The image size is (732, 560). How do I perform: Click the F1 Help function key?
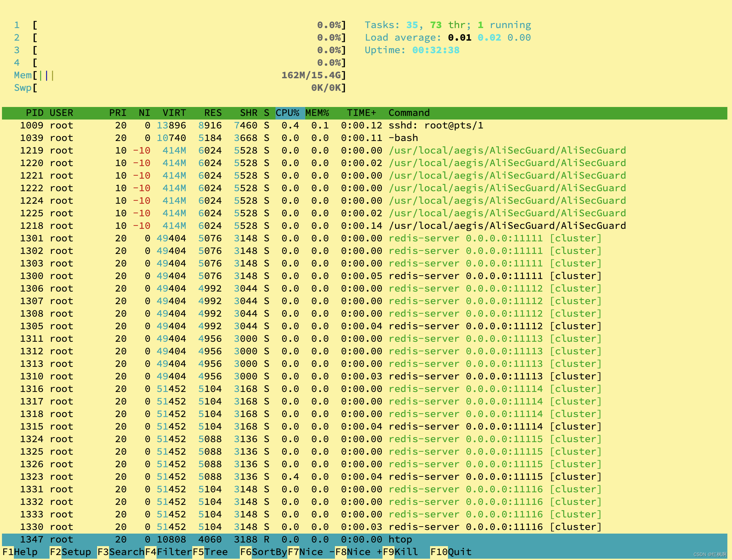pyautogui.click(x=20, y=552)
